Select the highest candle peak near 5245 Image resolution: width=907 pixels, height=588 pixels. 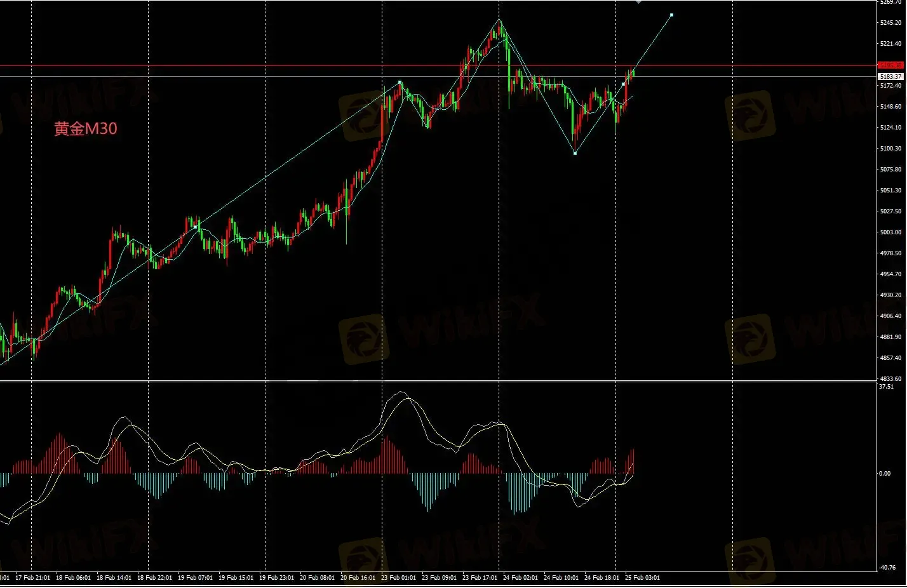click(x=499, y=21)
